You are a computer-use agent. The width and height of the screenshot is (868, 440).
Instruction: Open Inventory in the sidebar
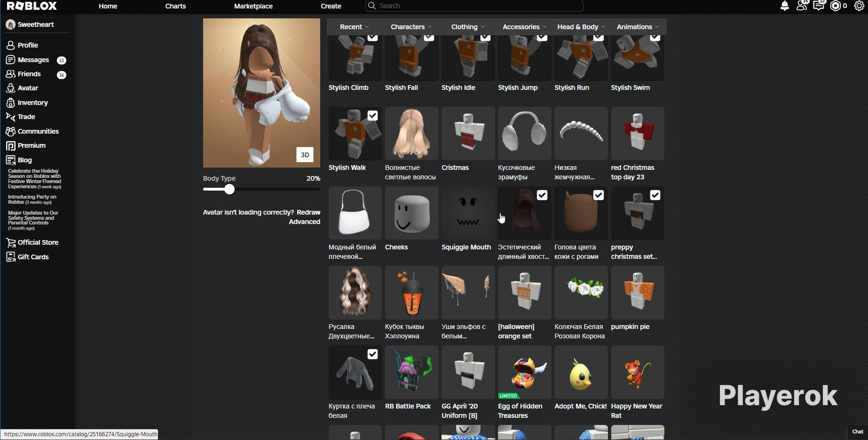click(x=32, y=103)
